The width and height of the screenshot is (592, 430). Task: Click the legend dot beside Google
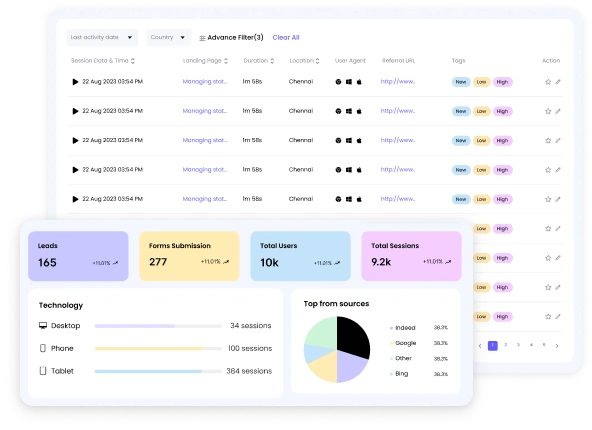(391, 343)
